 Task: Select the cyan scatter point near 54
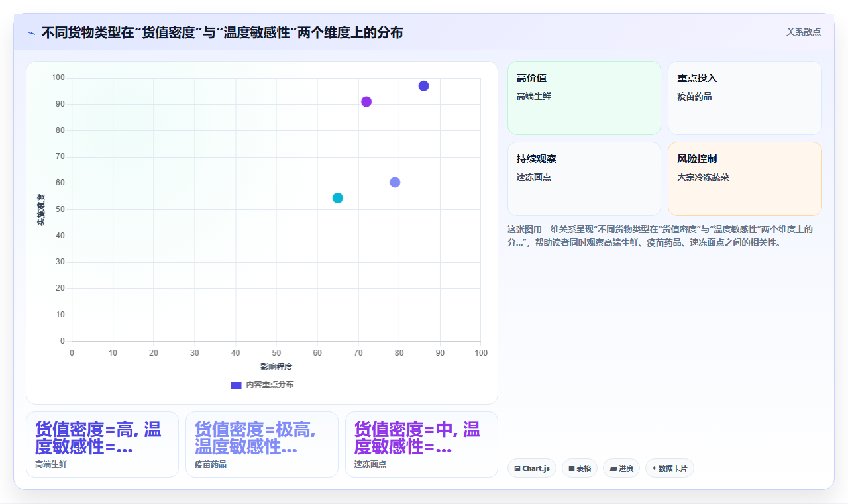tap(338, 198)
